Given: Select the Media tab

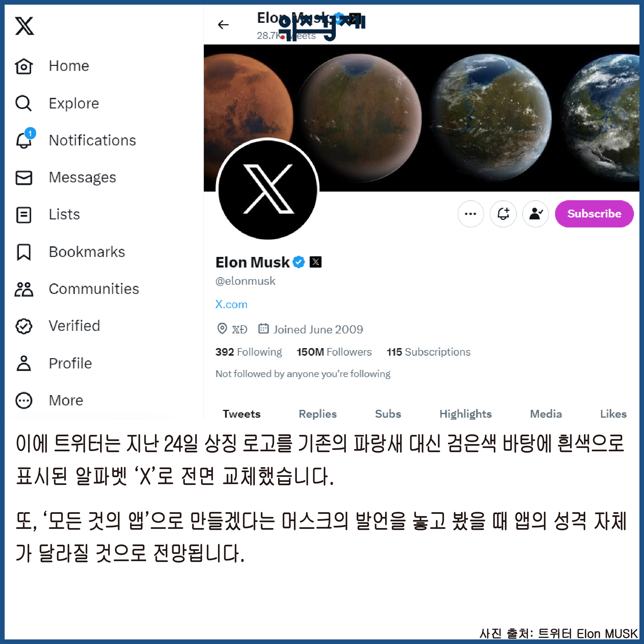Looking at the screenshot, I should point(546,414).
